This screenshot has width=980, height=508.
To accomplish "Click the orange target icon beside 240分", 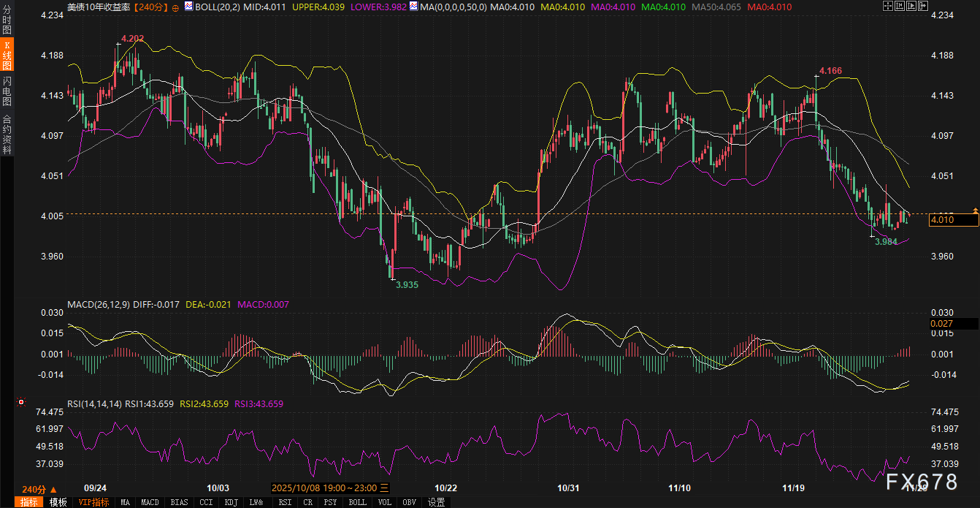I will [x=175, y=7].
